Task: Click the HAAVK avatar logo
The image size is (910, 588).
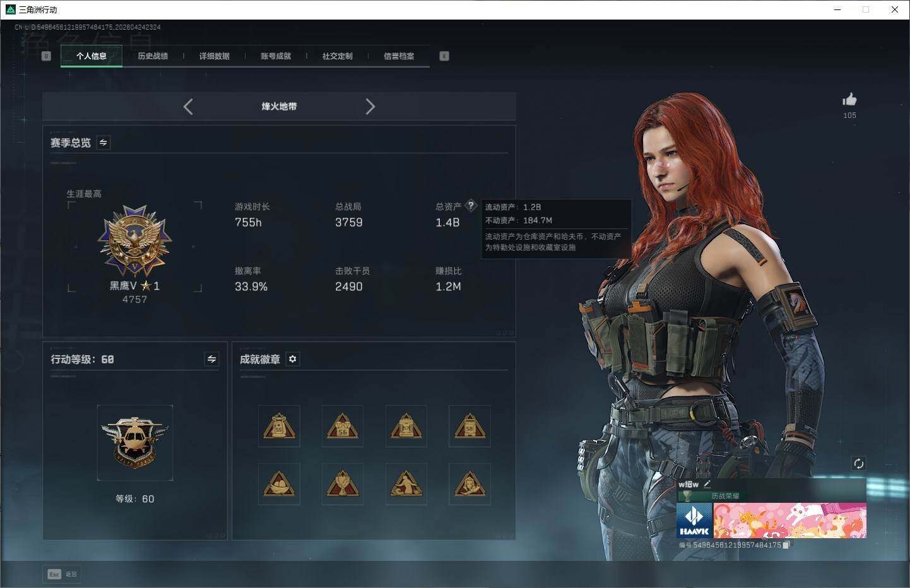Action: point(694,520)
